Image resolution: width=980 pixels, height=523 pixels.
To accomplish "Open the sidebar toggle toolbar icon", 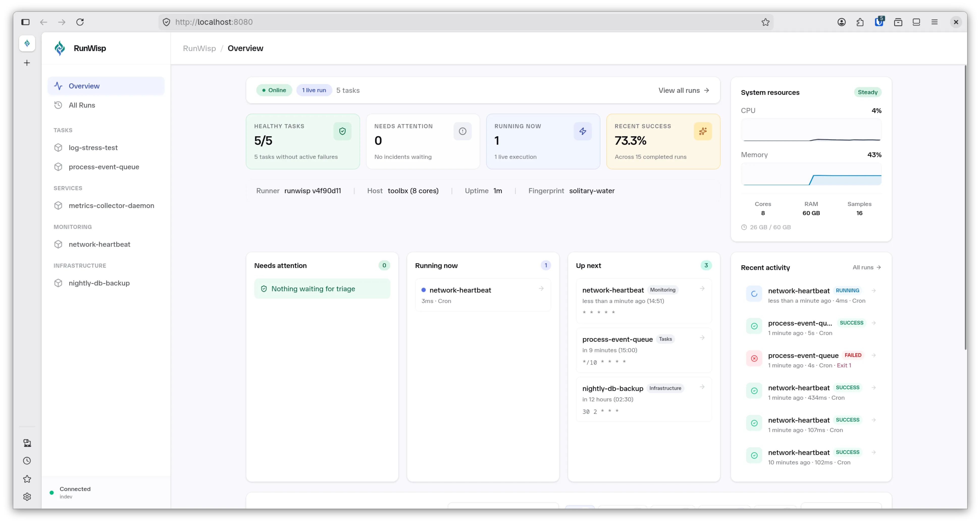I will click(x=916, y=22).
